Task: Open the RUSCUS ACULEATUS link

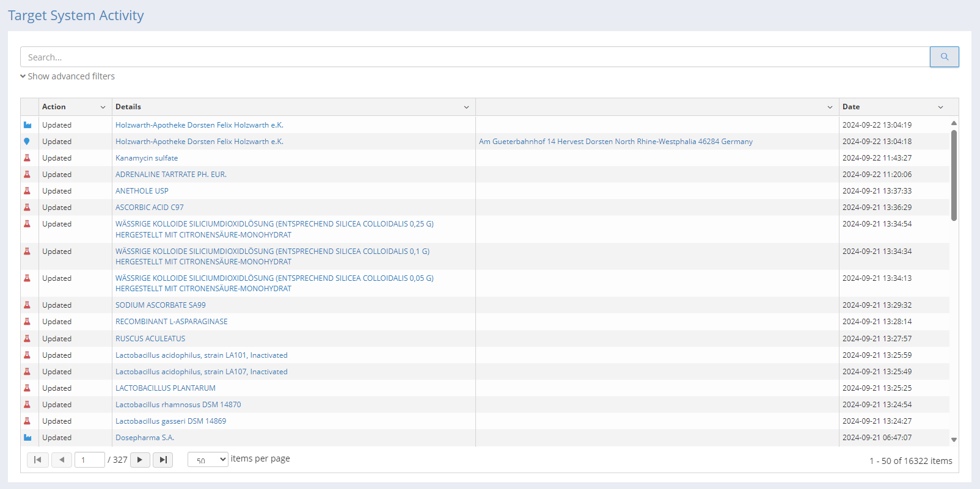Action: point(150,339)
